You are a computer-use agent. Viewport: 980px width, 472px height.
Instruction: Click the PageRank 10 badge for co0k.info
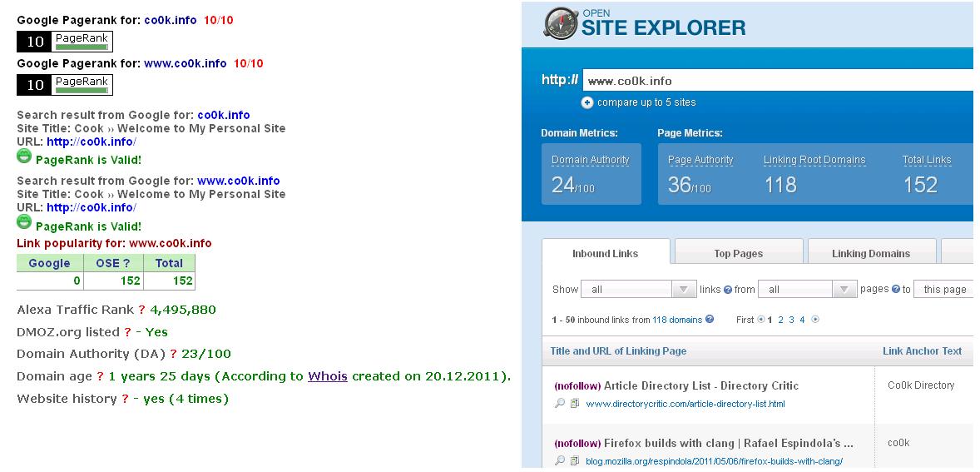[x=65, y=42]
